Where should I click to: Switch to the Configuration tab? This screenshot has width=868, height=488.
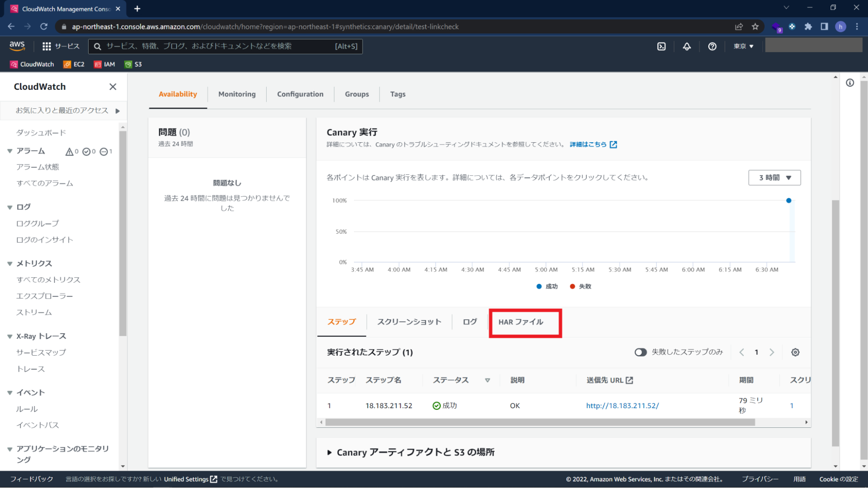300,94
